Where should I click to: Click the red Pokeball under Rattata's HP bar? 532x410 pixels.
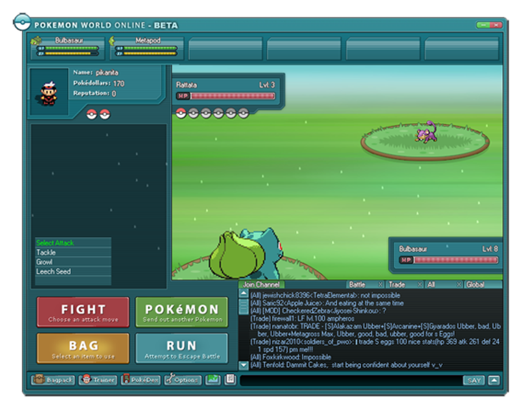coord(181,113)
